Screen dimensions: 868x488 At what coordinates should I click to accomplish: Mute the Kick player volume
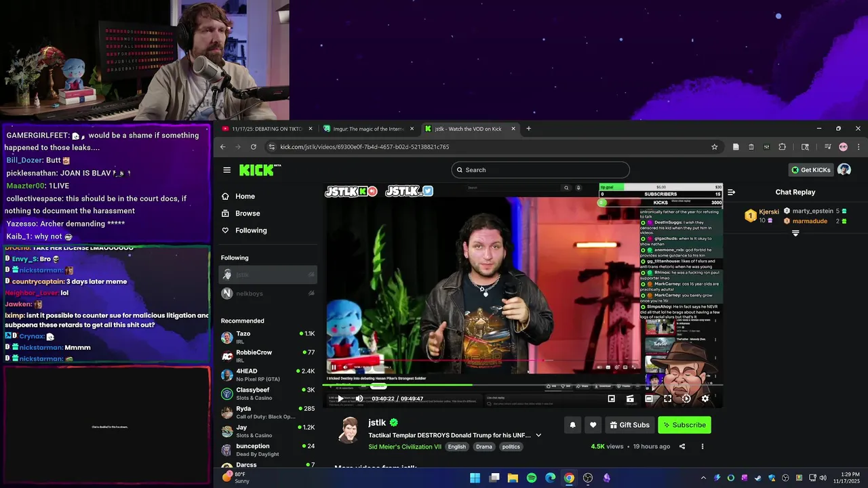359,399
